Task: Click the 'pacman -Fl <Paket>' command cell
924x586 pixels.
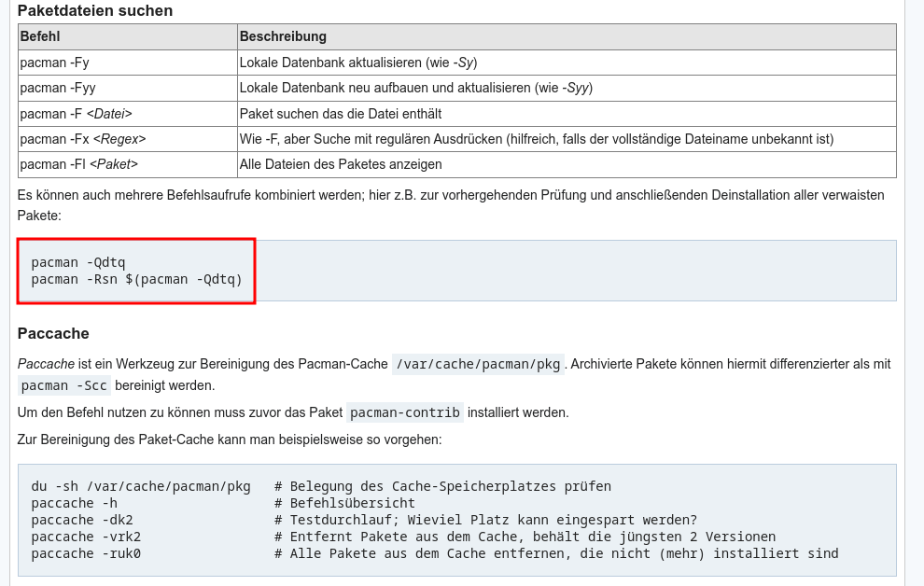Action: [x=78, y=164]
